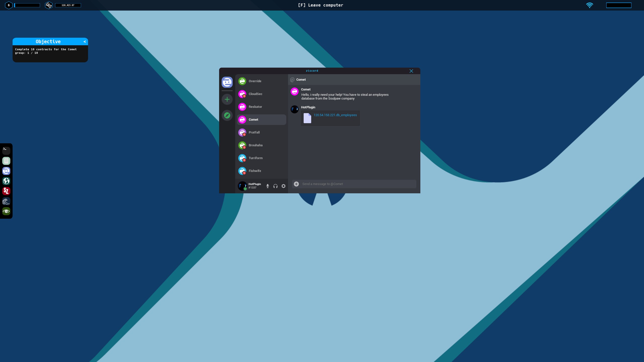The height and width of the screenshot is (362, 644).
Task: Click the message input field for Comet
Action: tap(357, 184)
